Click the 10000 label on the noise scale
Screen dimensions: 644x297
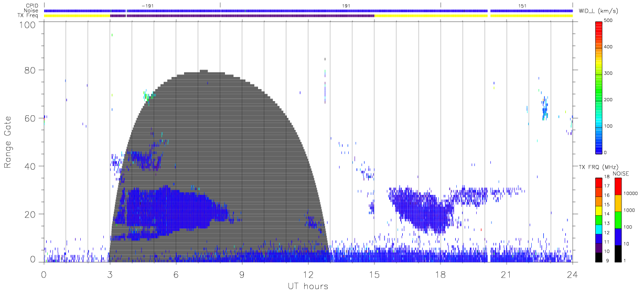[x=631, y=193]
